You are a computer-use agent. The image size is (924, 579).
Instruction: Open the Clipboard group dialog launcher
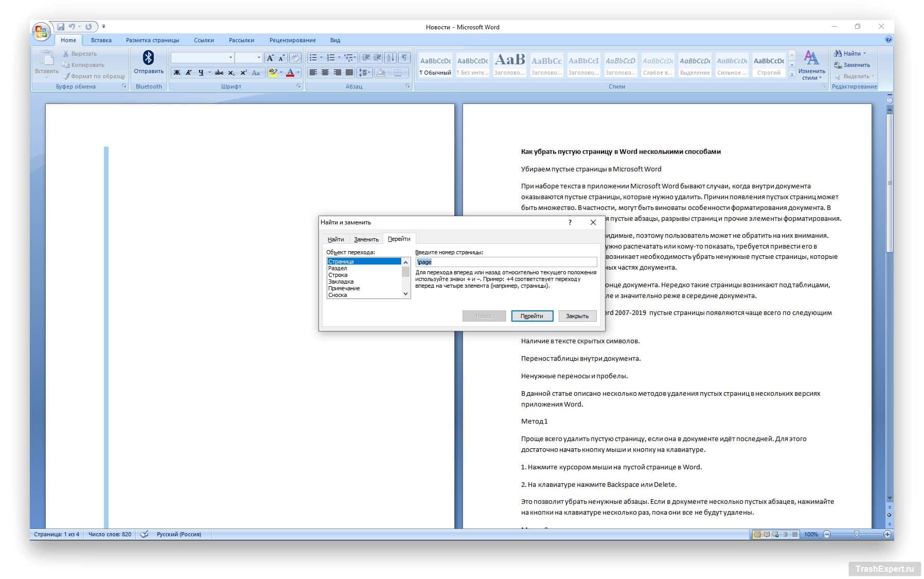[x=125, y=86]
